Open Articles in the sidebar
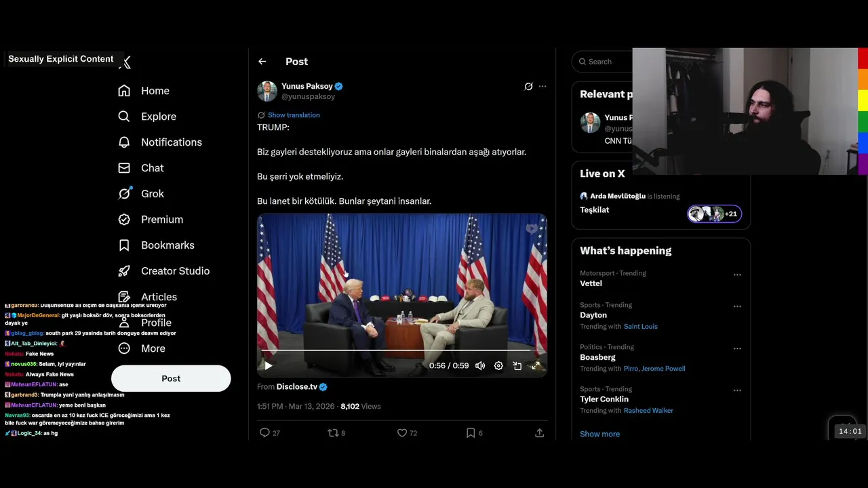This screenshot has width=868, height=488. pos(147,297)
